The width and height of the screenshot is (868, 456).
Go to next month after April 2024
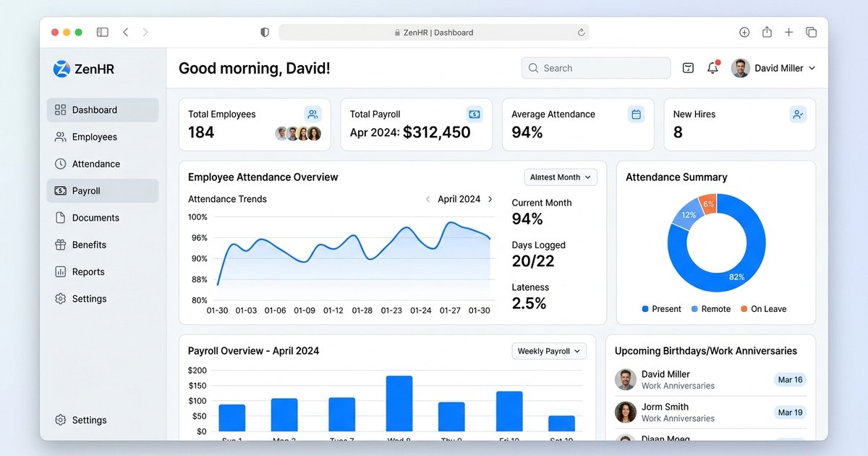coord(490,199)
